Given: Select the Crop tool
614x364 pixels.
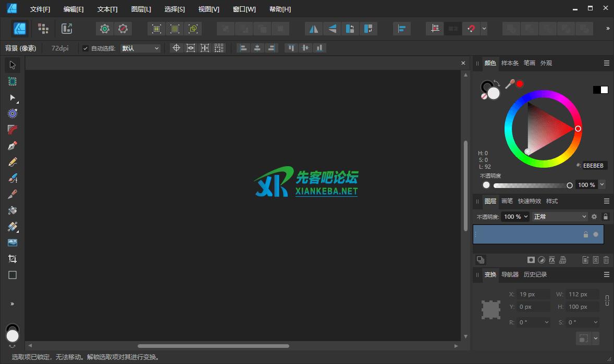Looking at the screenshot, I should pos(12,259).
